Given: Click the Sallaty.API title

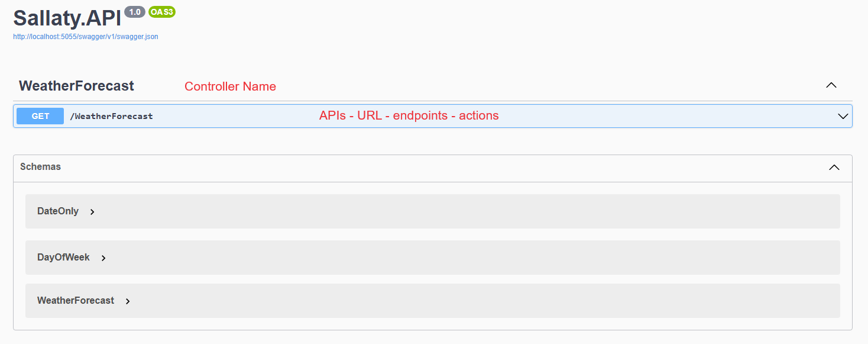Looking at the screenshot, I should 67,18.
